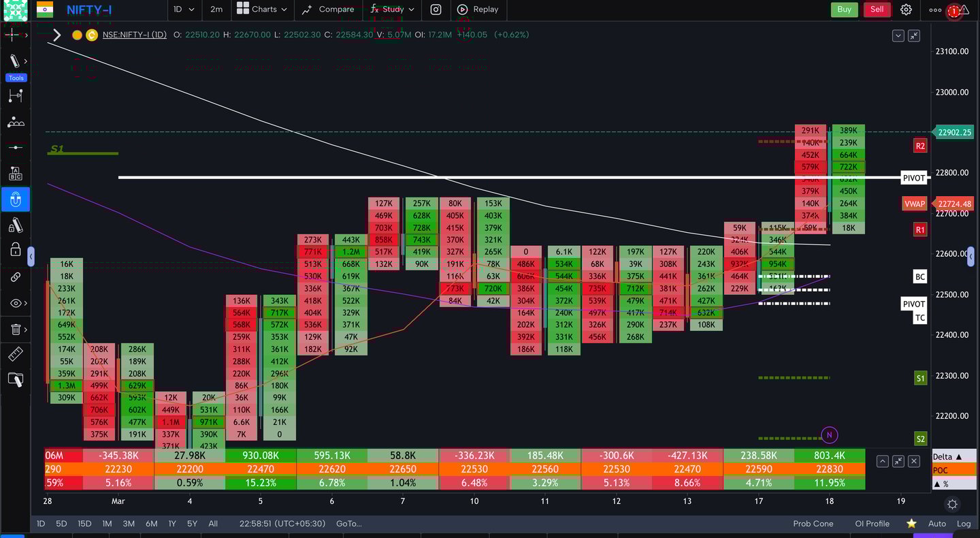Open the 1D timeframe dropdown
Viewport: 980px width, 538px height.
184,10
